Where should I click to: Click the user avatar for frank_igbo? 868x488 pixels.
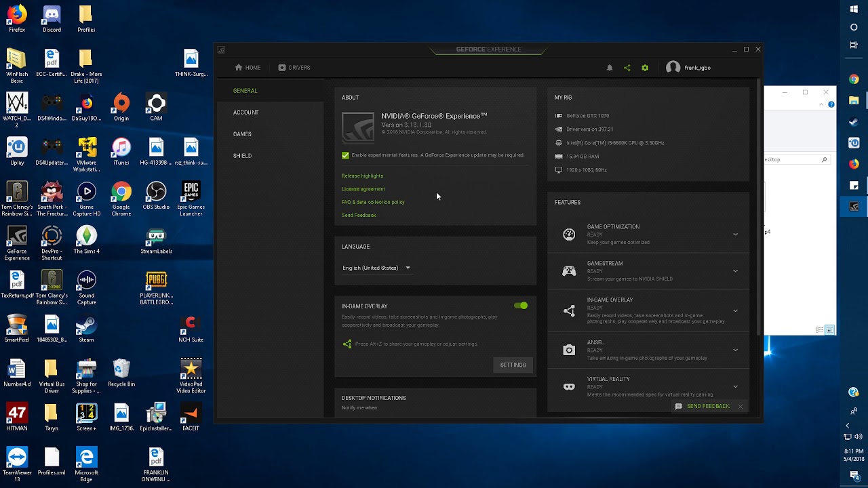(x=673, y=68)
